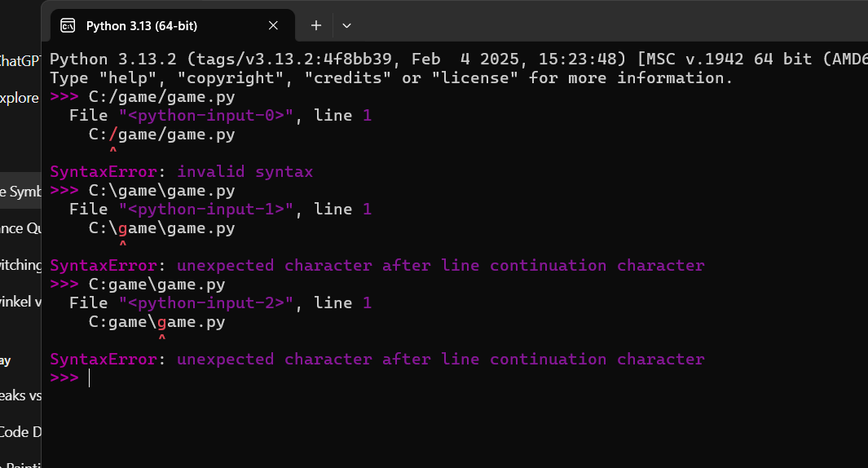Open a new tab with the plus icon
This screenshot has height=468, width=868.
315,25
